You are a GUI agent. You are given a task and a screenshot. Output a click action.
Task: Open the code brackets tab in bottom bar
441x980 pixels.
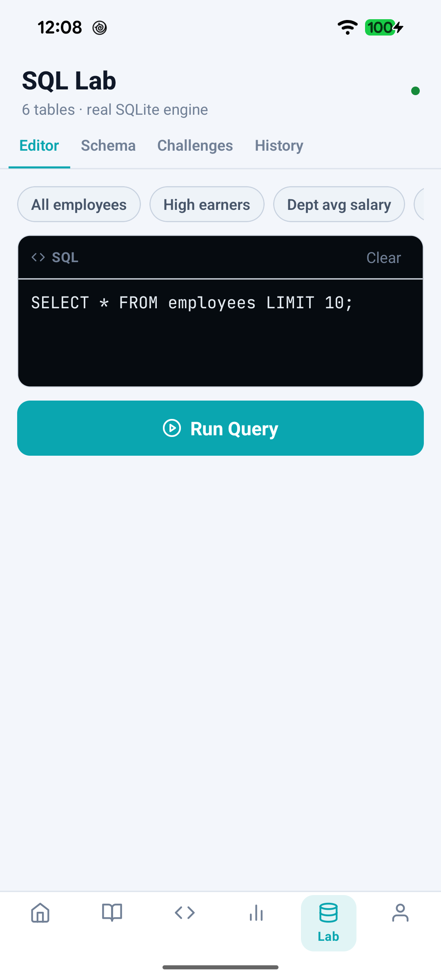[x=185, y=913]
